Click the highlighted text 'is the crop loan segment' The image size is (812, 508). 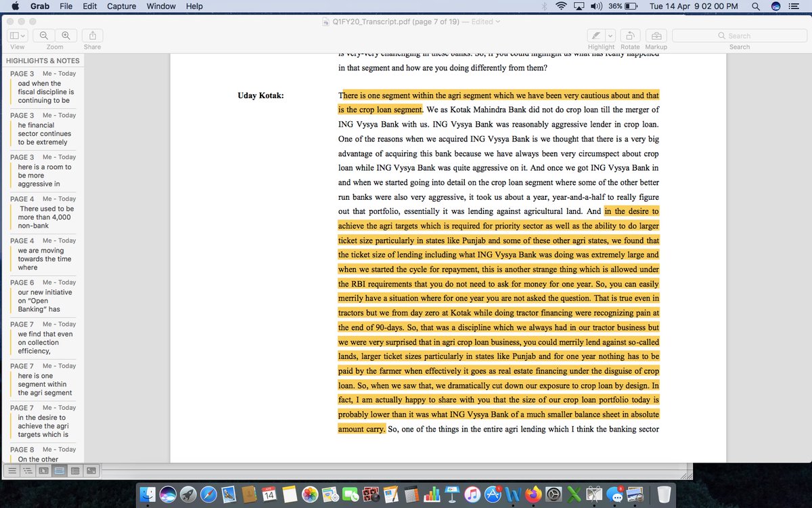click(x=380, y=110)
